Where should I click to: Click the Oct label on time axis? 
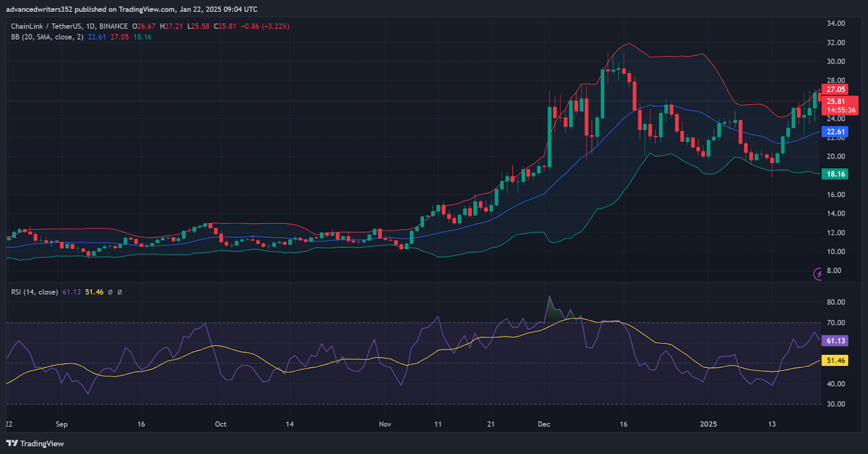[x=221, y=424]
